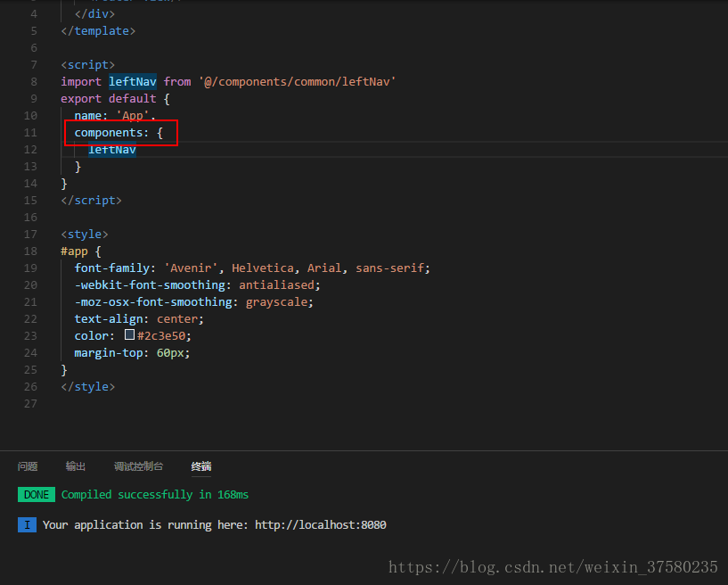Click the blue I info badge in terminal
Screen dimensions: 728x585
27,524
